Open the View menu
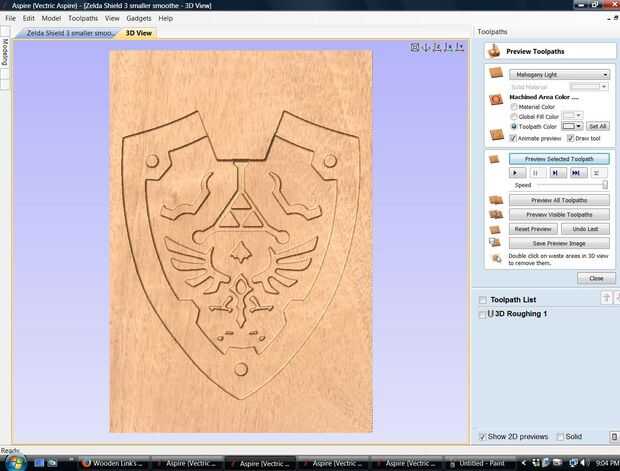 click(112, 18)
